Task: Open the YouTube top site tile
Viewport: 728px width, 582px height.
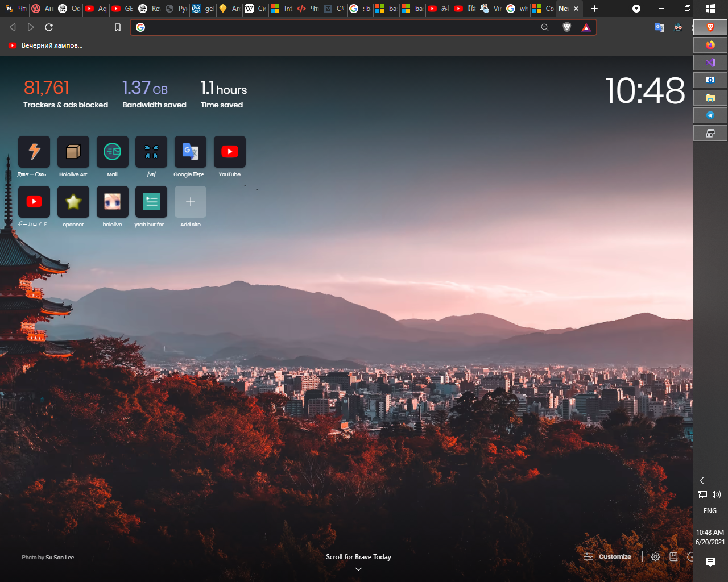Action: tap(230, 152)
